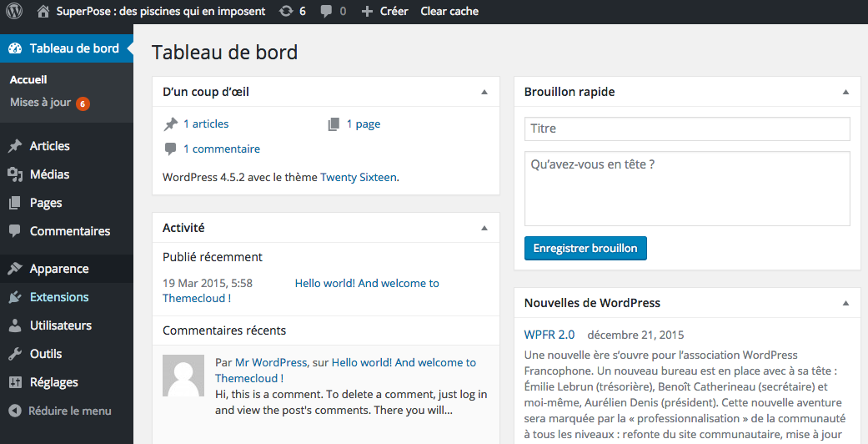The image size is (868, 444).
Task: Click the updates count 6 in admin bar
Action: pos(302,11)
